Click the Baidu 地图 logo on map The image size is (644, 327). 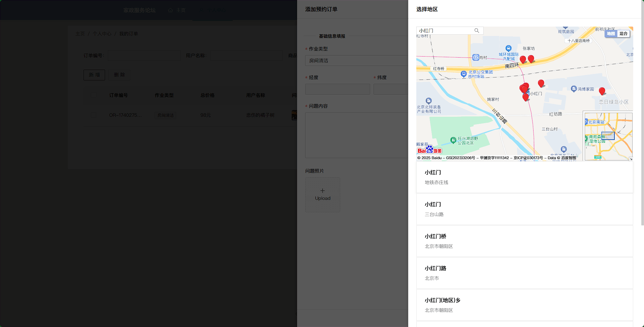[x=429, y=149]
